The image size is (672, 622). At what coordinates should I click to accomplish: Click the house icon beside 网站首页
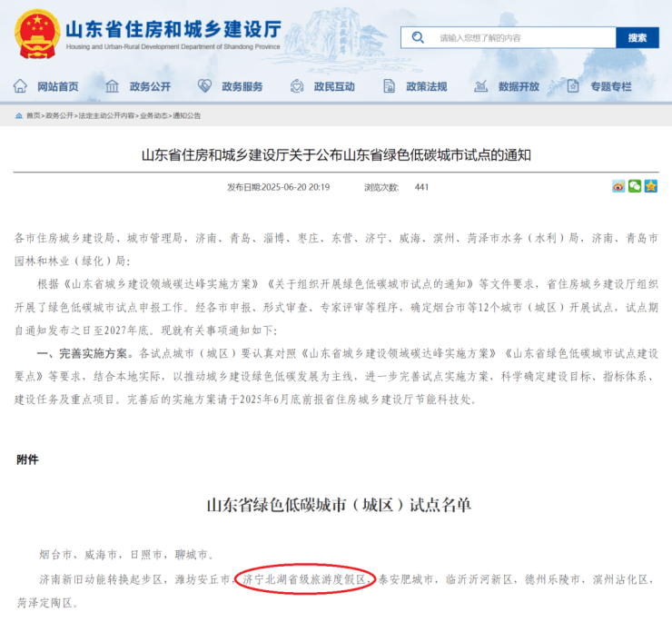(20, 86)
